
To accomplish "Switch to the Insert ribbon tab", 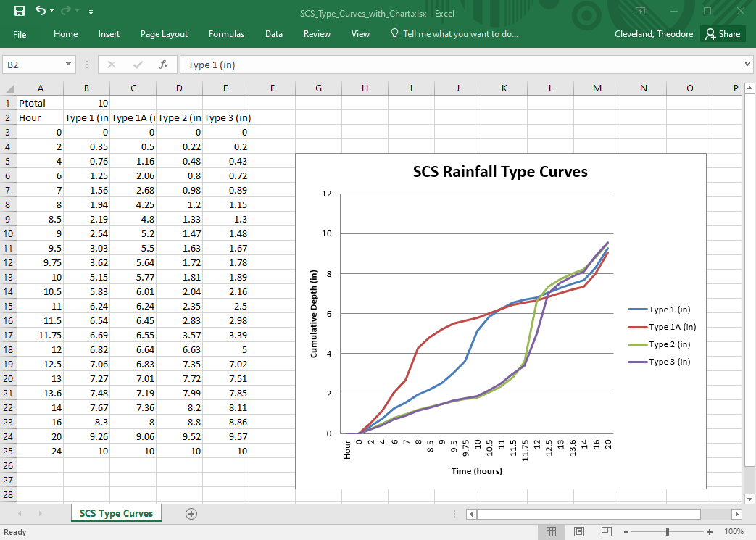I will [x=109, y=34].
